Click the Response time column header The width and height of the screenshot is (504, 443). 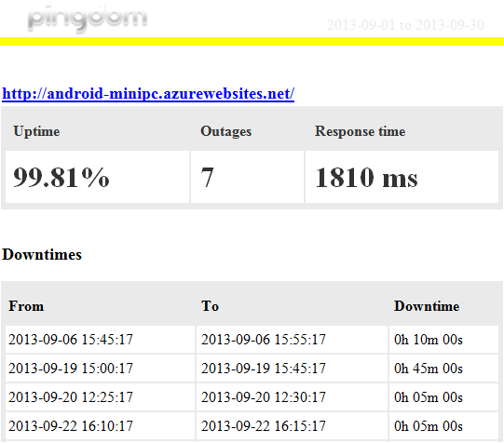click(x=360, y=131)
